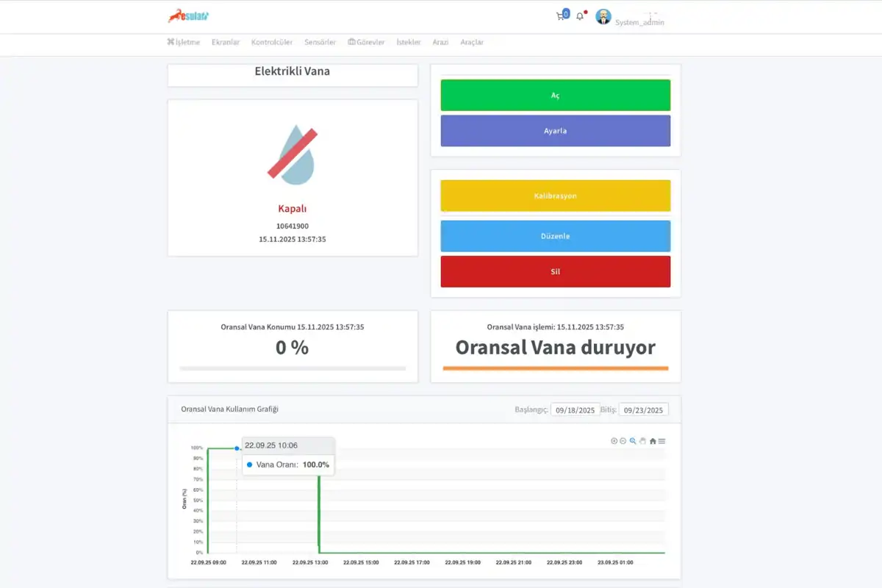Open the chart hamburger export menu
Screen dimensions: 882x588
(x=662, y=441)
